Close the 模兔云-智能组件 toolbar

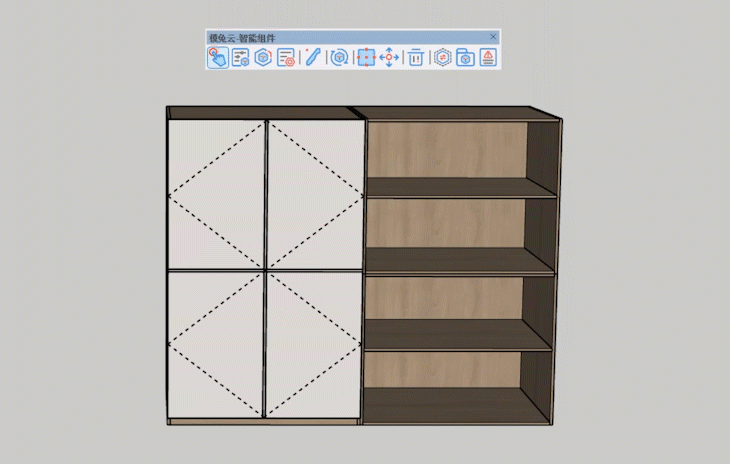coord(493,37)
